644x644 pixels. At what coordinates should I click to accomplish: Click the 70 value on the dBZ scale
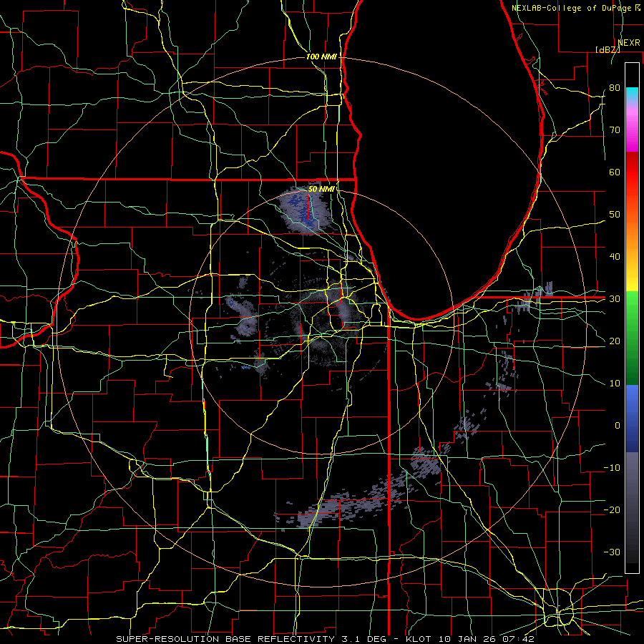pos(615,130)
